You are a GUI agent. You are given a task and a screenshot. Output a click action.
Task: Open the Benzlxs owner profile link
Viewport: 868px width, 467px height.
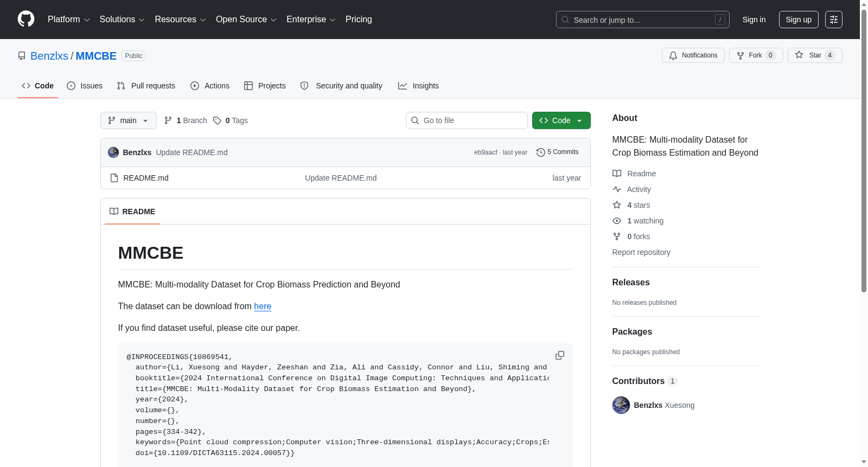pos(49,56)
